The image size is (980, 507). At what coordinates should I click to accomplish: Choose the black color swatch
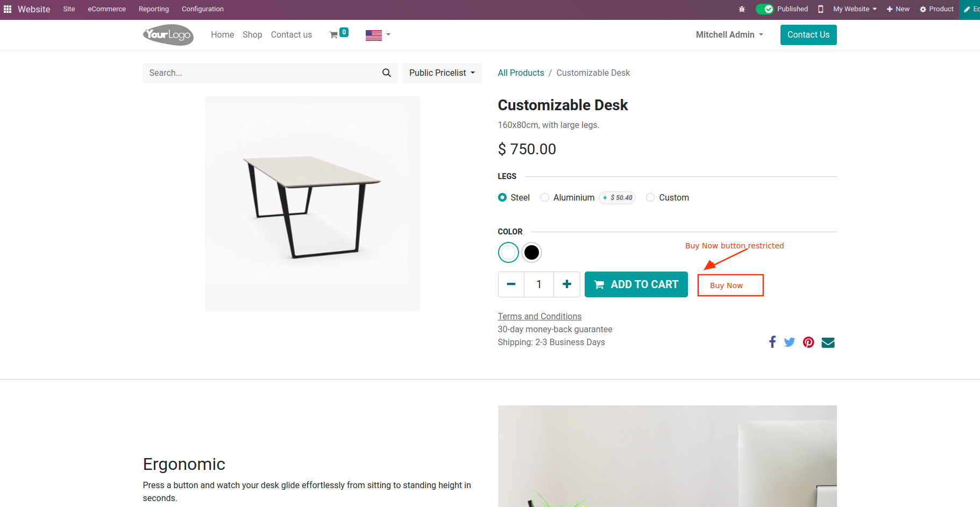(x=531, y=252)
